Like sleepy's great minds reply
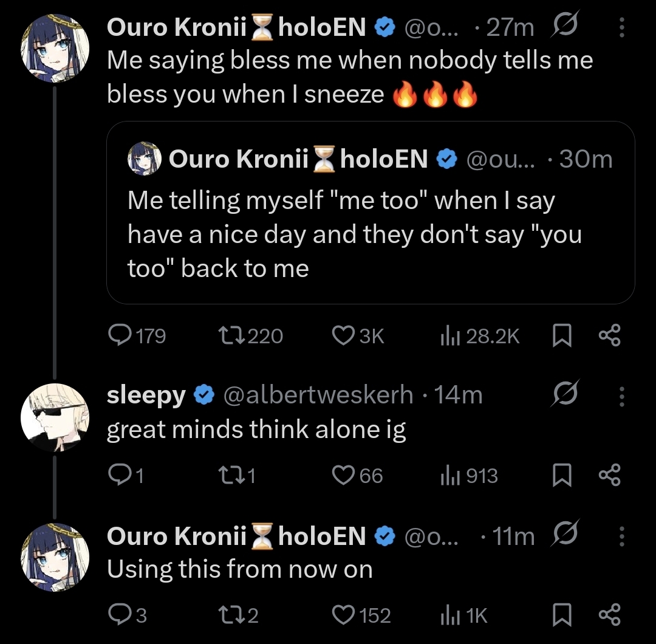 click(357, 475)
